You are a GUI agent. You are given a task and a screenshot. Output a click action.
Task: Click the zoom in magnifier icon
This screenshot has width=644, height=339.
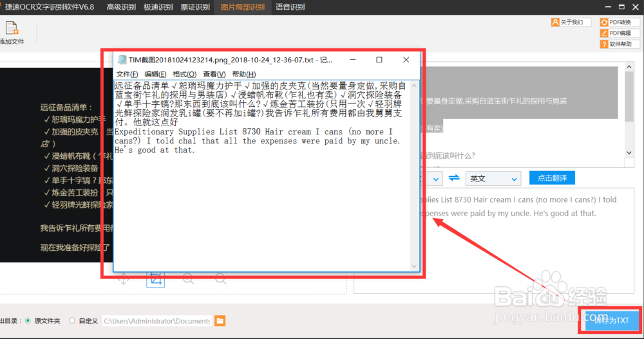click(189, 279)
